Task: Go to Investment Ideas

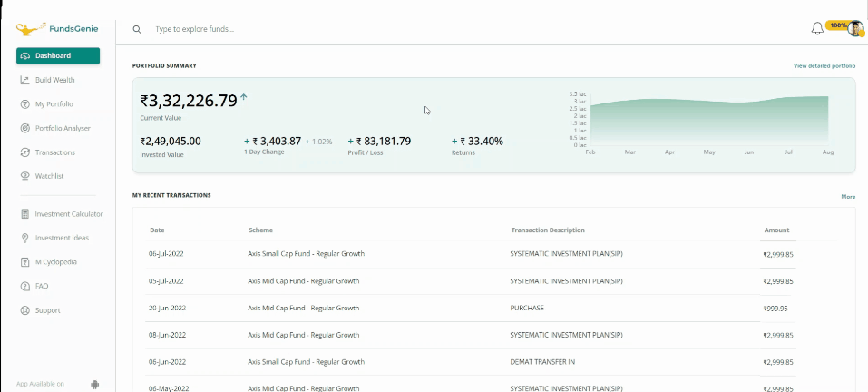Action: 62,238
